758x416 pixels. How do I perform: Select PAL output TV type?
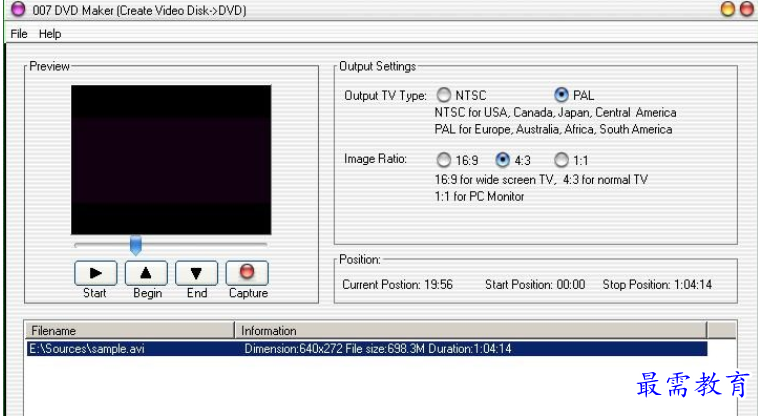561,95
